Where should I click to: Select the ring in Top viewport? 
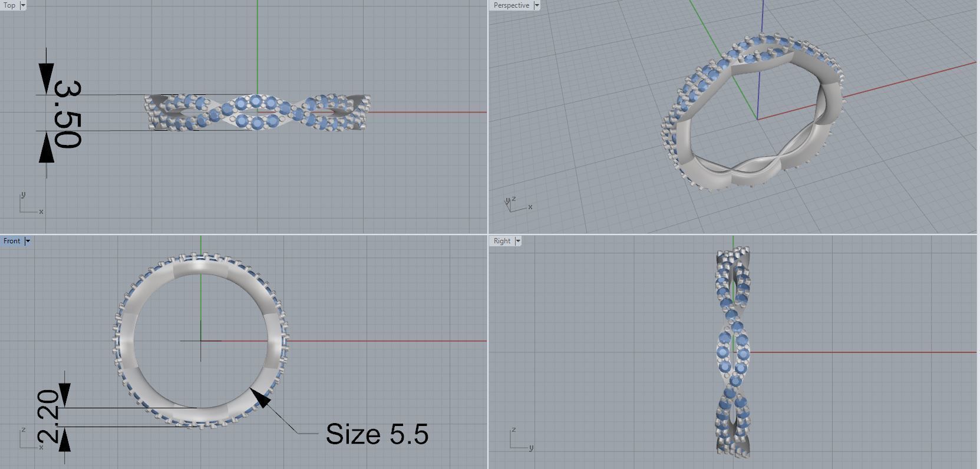pos(257,112)
